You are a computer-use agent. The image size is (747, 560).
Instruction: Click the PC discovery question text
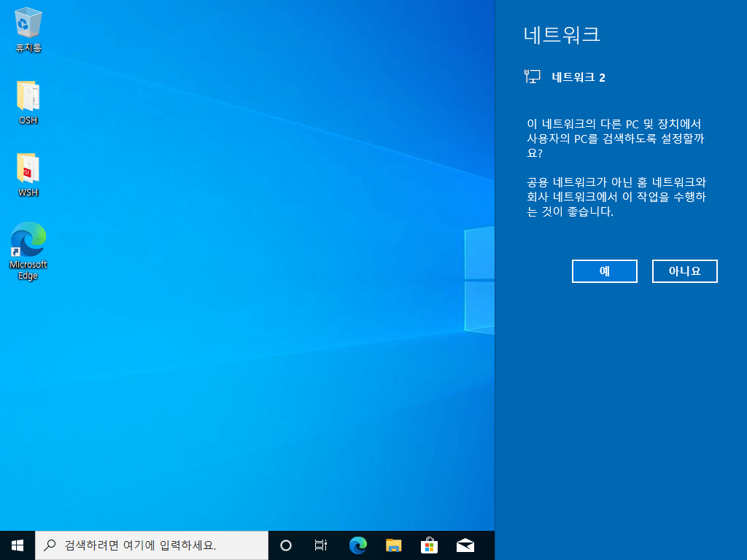pyautogui.click(x=616, y=139)
